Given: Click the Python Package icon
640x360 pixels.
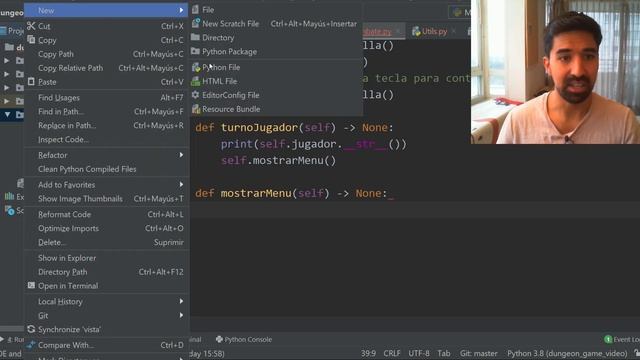Looking at the screenshot, I should 196,51.
